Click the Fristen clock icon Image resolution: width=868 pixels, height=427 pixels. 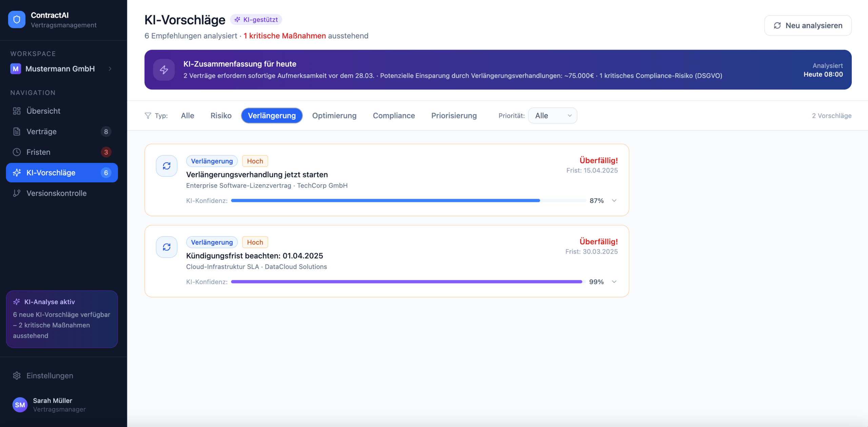point(17,152)
